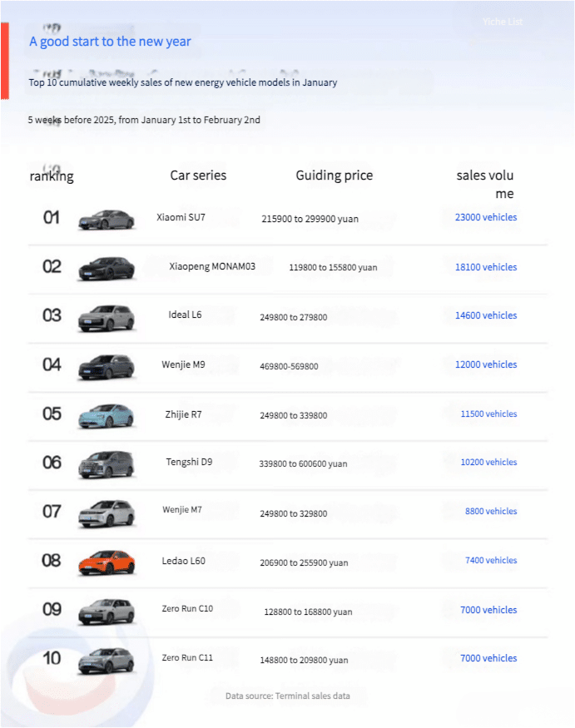Click the 'Ideal L6' name text

[185, 314]
